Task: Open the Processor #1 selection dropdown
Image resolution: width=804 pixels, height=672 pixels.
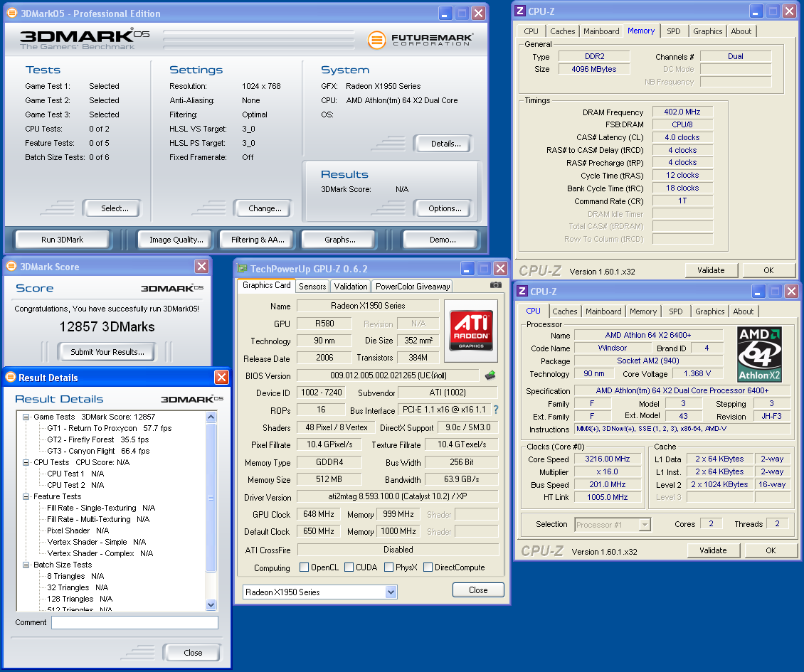Action: tap(645, 524)
